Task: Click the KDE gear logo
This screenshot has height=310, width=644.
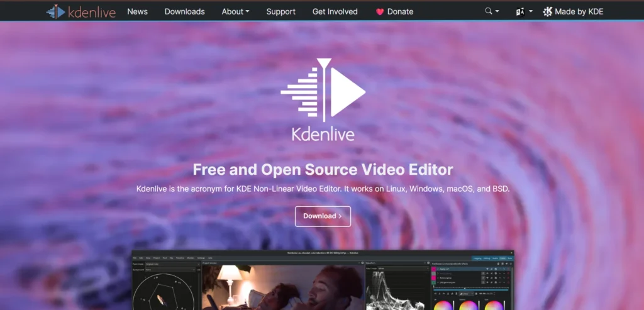Action: 548,11
